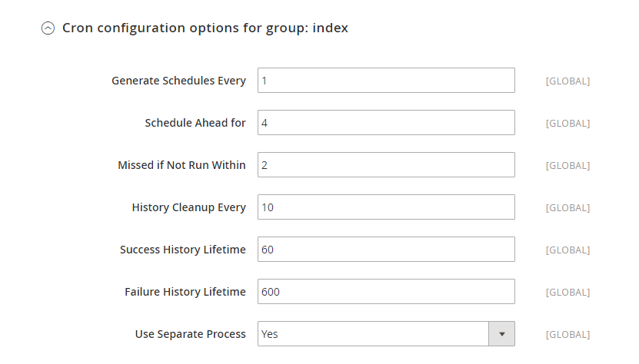Click the History Cleanup Every label
The width and height of the screenshot is (639, 364).
tap(188, 207)
